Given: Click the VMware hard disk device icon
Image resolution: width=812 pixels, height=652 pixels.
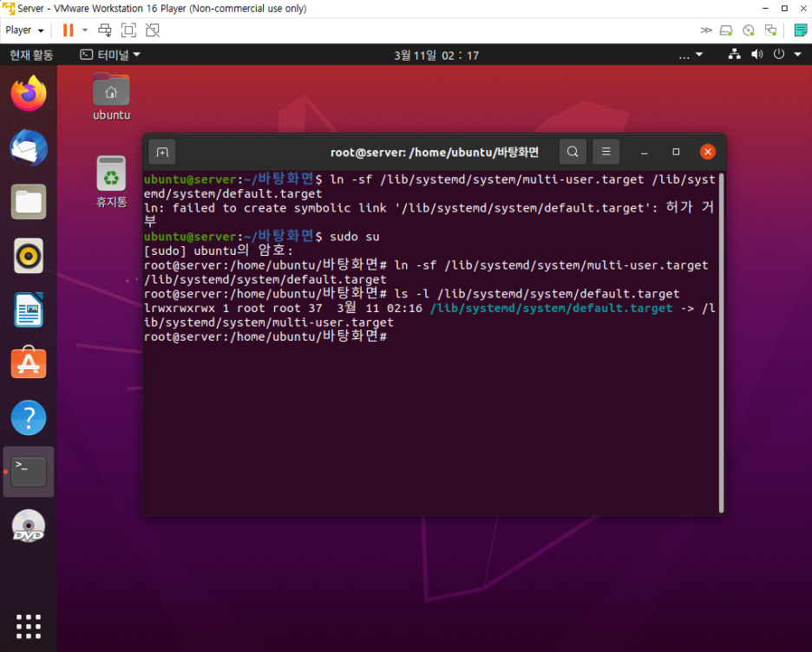Looking at the screenshot, I should [726, 30].
